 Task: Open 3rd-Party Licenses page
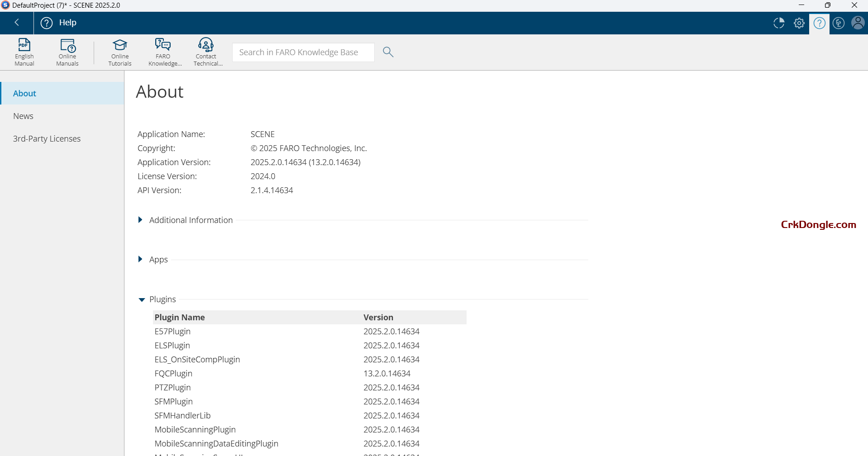[47, 138]
